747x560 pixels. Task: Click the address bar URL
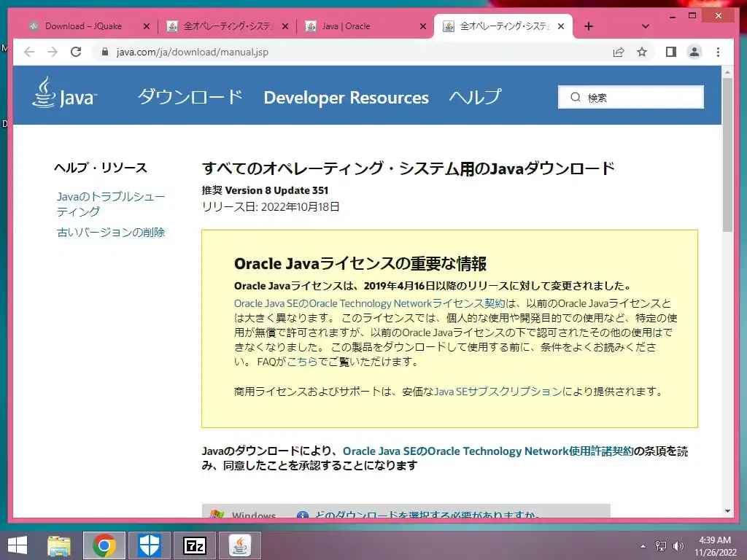coord(193,52)
